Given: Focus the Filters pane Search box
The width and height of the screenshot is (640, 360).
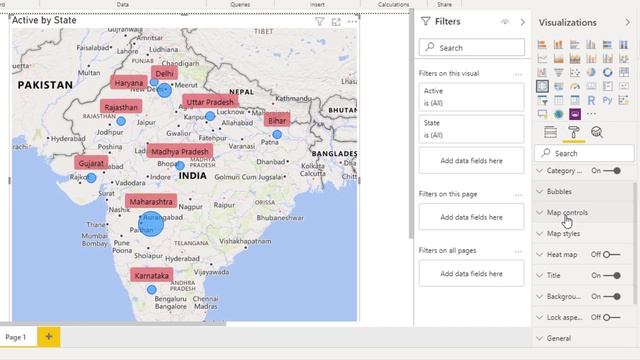Looking at the screenshot, I should pyautogui.click(x=471, y=47).
